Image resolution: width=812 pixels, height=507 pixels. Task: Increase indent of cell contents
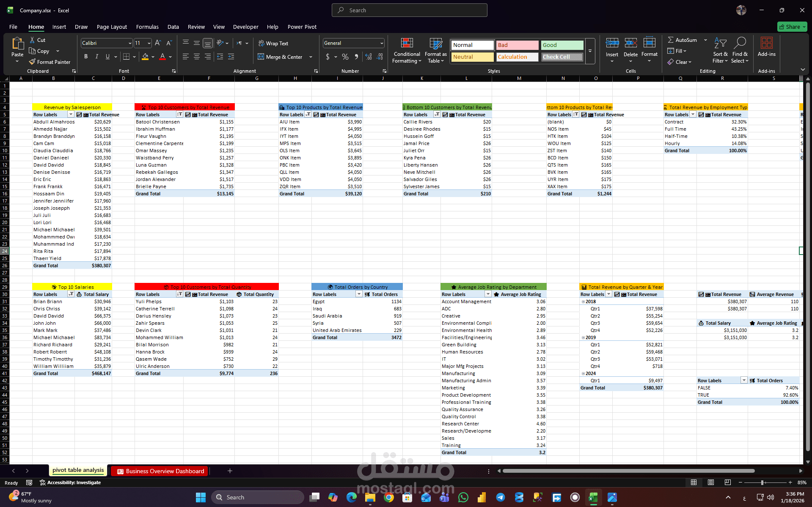(x=231, y=56)
